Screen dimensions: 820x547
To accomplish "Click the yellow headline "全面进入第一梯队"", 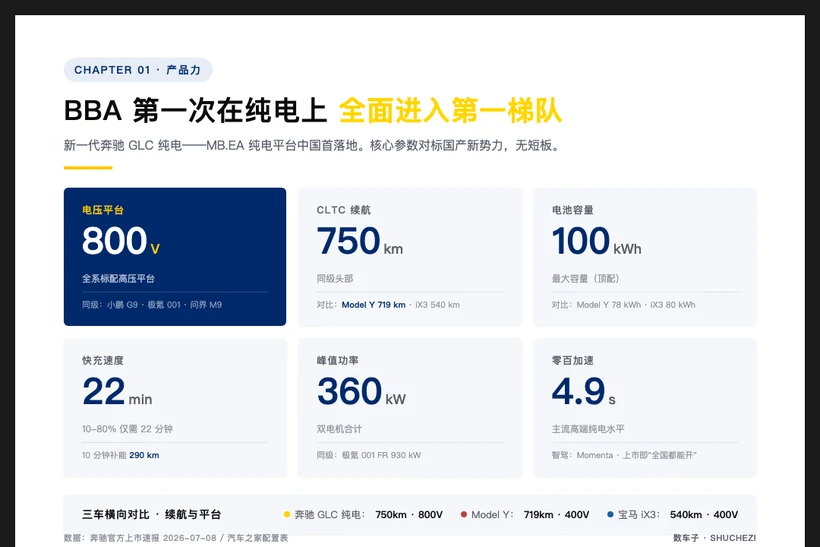I will [450, 111].
